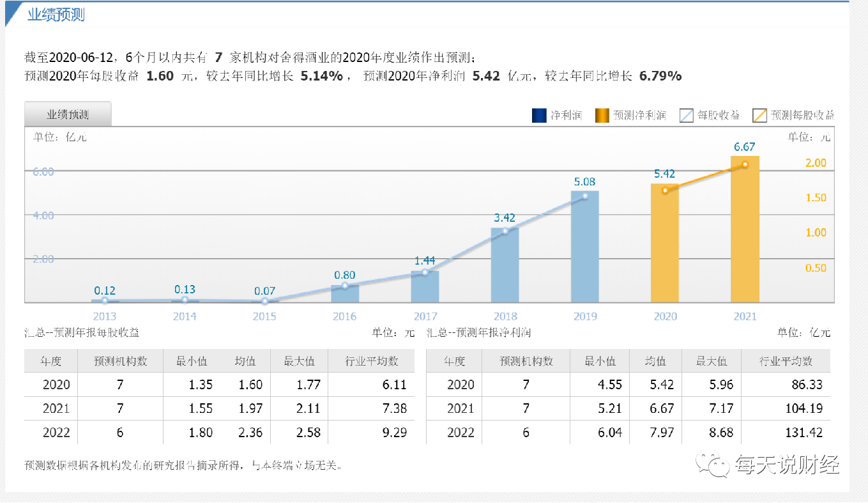
Task: Click the 2018 EPS line data point
Action: pos(505,231)
